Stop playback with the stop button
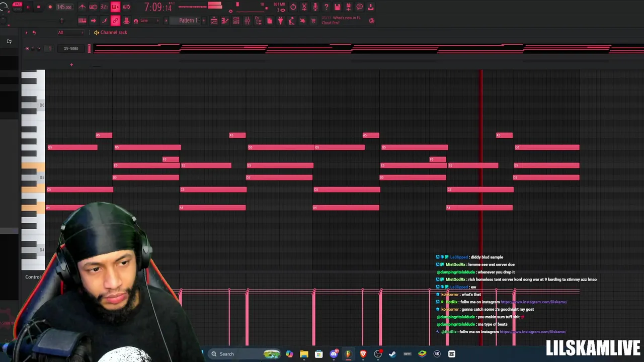 38,7
